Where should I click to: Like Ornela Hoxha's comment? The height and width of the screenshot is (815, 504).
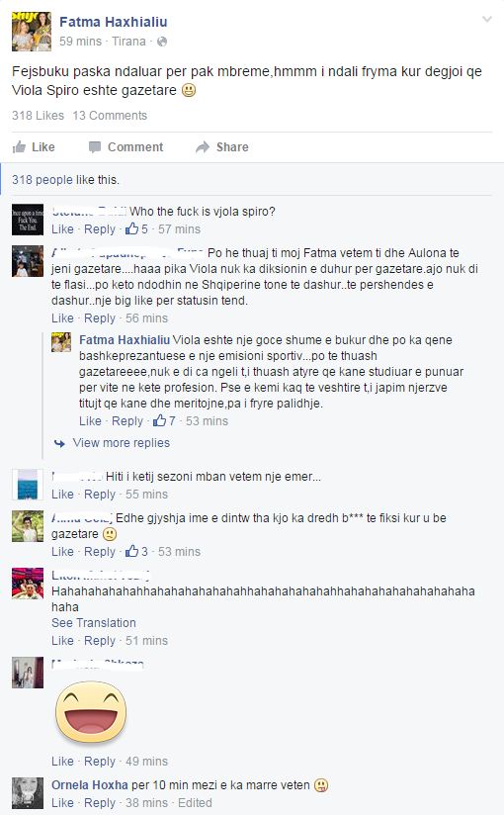coord(62,802)
